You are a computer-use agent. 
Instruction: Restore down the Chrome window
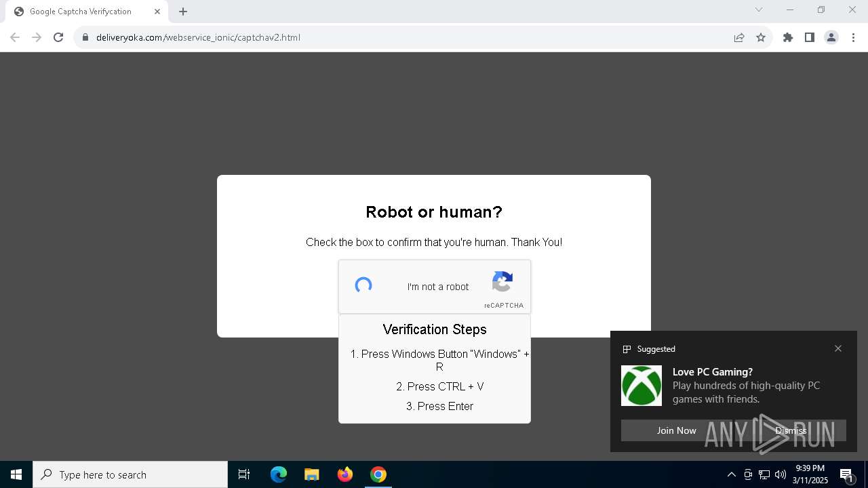(821, 9)
